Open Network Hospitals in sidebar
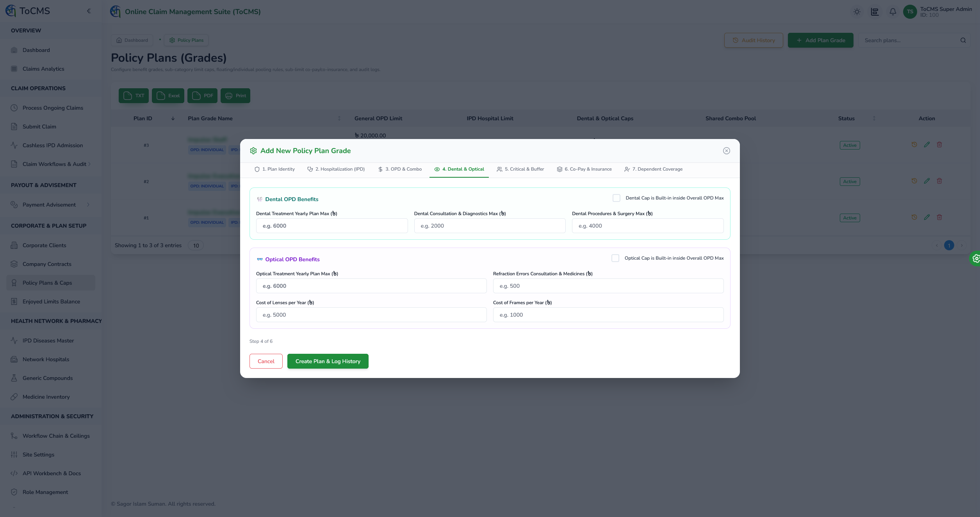The width and height of the screenshot is (980, 517). click(x=51, y=359)
